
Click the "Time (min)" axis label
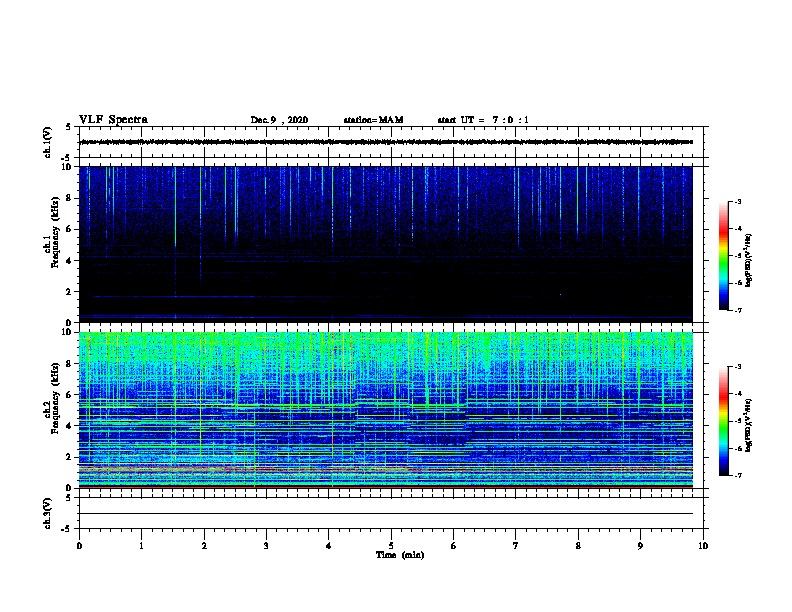tap(400, 555)
